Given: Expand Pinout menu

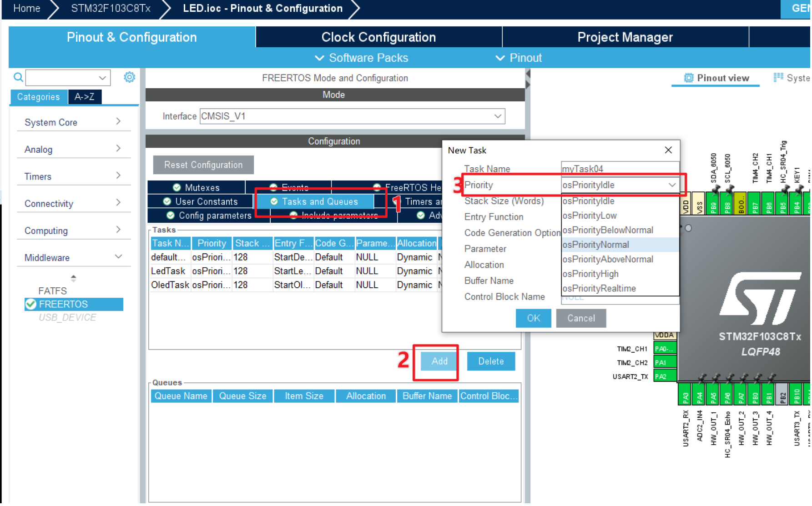Looking at the screenshot, I should 519,58.
